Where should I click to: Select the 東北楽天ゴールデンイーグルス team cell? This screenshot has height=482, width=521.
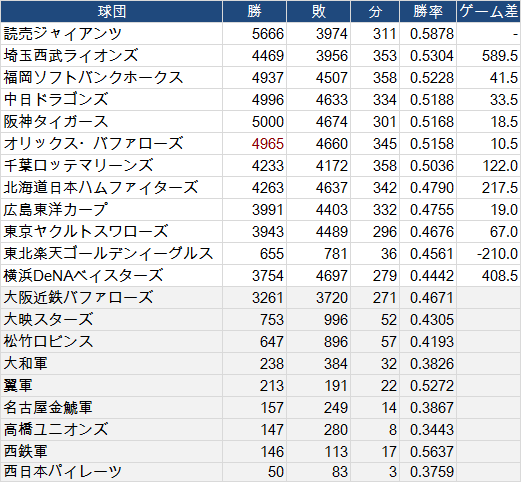112,254
